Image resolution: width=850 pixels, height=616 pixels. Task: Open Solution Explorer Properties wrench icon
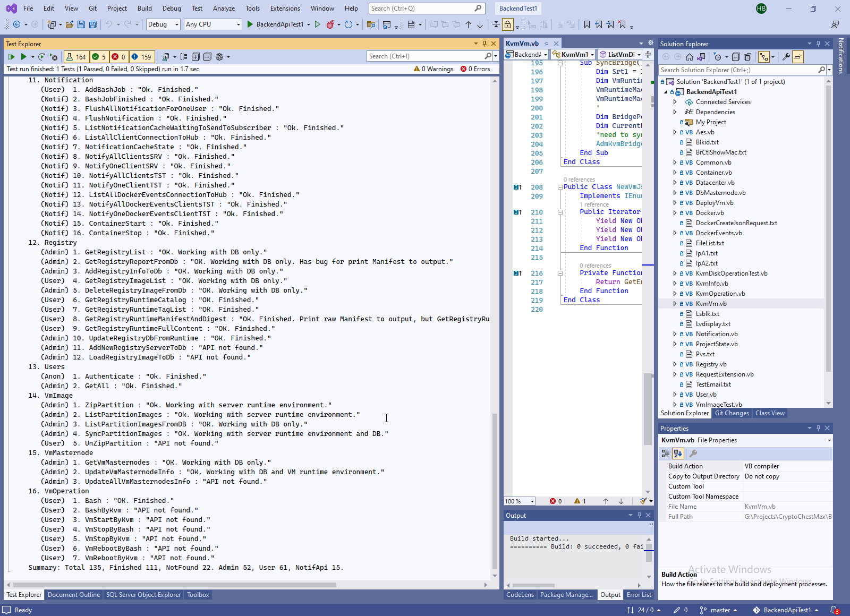786,57
